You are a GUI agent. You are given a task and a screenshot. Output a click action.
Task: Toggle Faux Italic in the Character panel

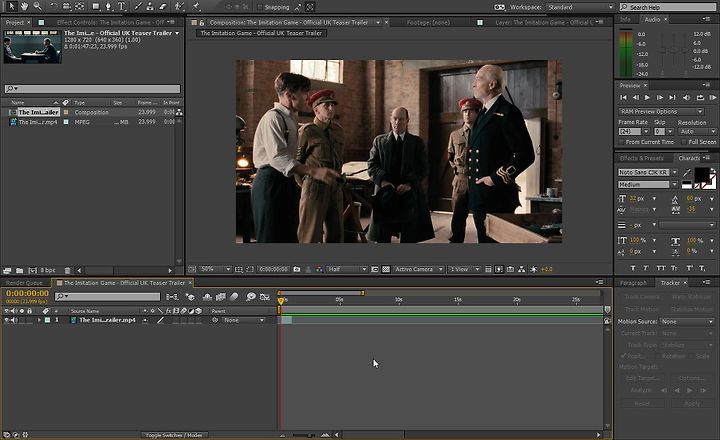pyautogui.click(x=646, y=268)
